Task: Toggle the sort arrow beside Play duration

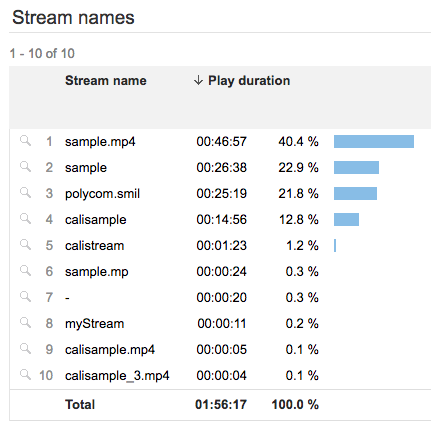Action: click(198, 80)
